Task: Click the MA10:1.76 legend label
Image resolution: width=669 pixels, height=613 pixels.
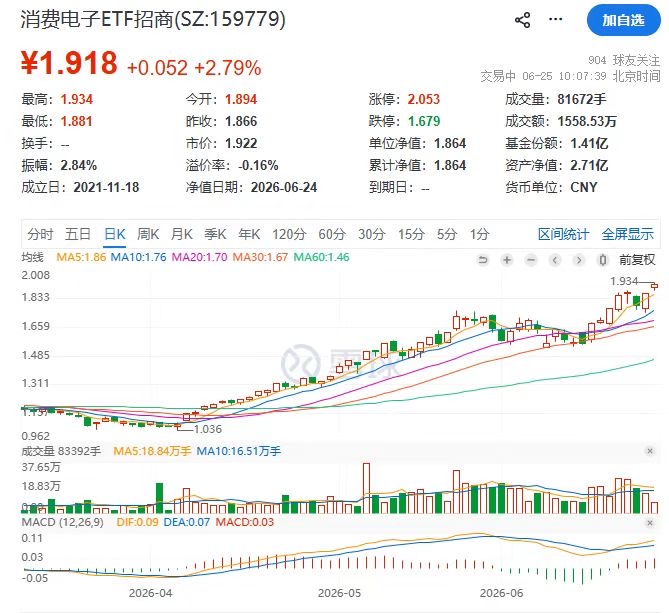Action: (x=138, y=257)
